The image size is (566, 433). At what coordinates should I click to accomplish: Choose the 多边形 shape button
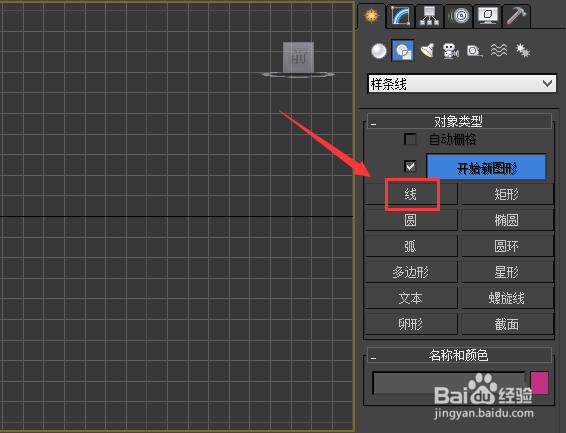pyautogui.click(x=411, y=272)
